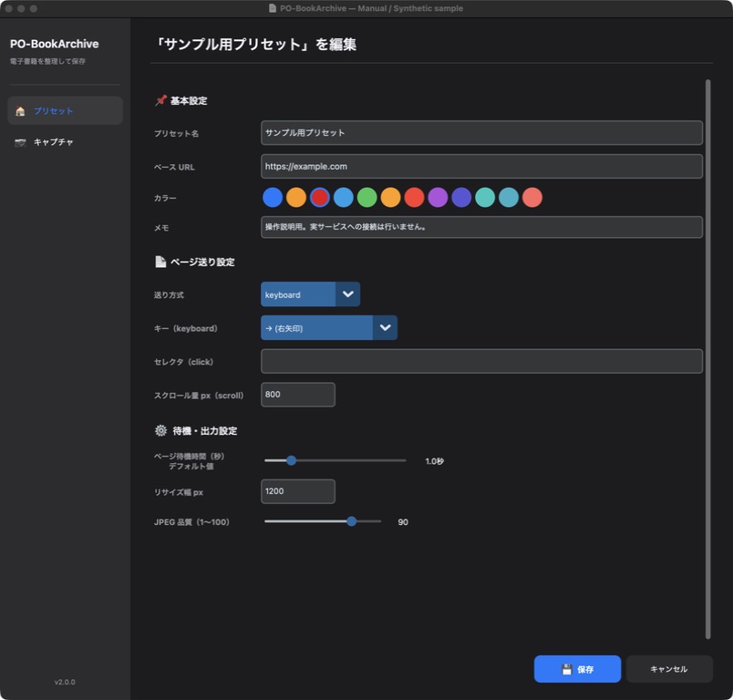Cancel editing with the キャンセル button

click(x=669, y=669)
